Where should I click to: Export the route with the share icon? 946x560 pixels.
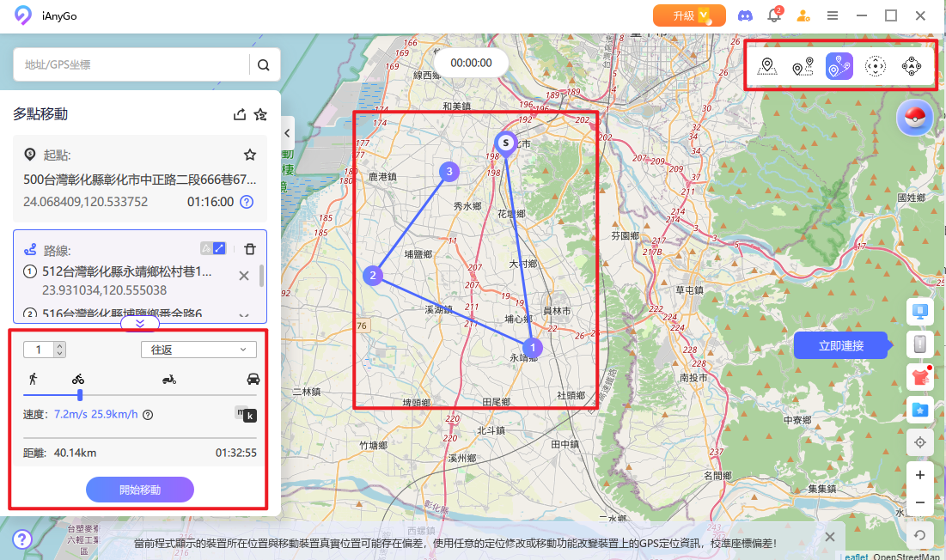[240, 114]
